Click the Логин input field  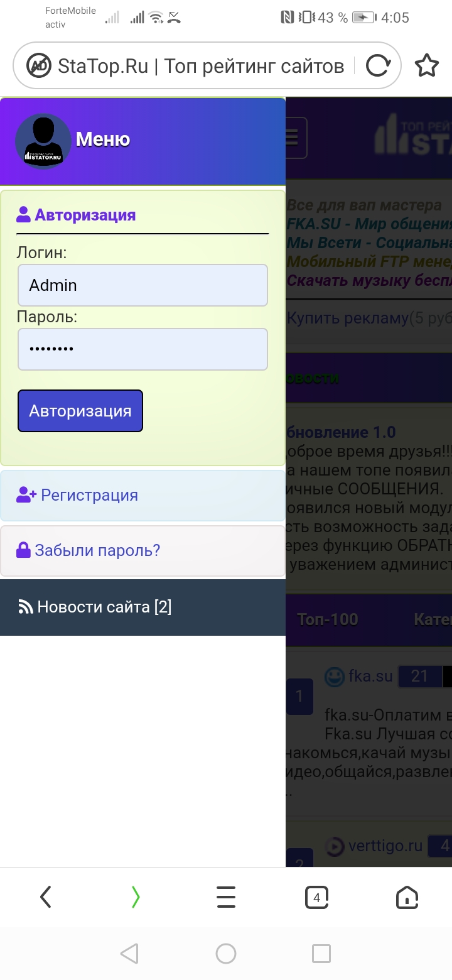tap(143, 285)
